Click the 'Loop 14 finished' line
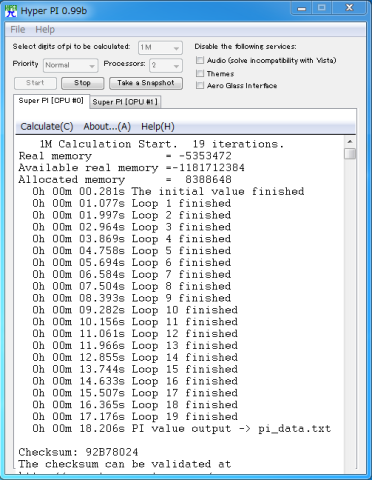Screen dimensions: 372x480 (x=135, y=357)
